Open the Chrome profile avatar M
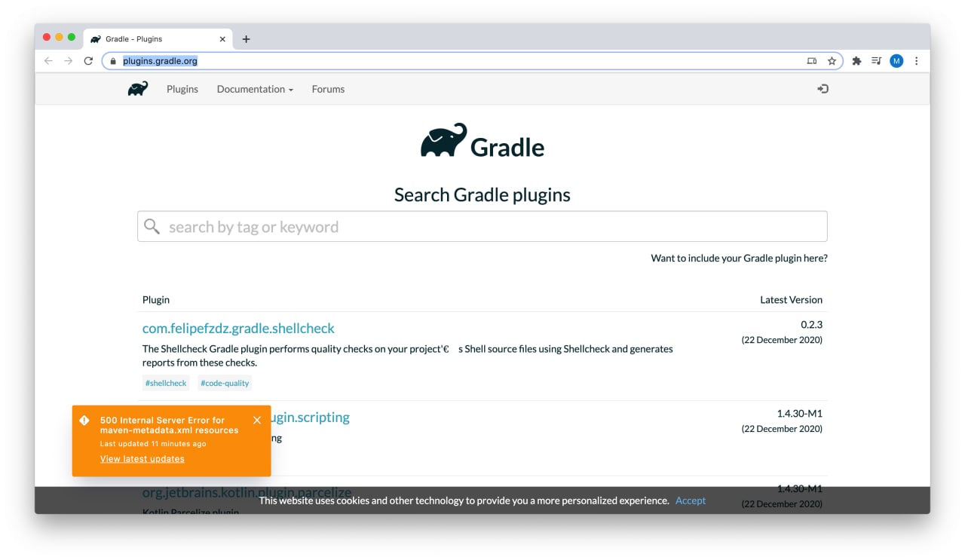Image resolution: width=965 pixels, height=560 pixels. point(896,61)
